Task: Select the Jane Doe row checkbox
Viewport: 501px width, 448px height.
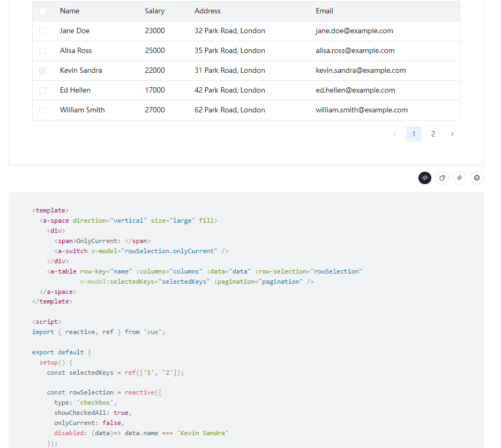Action: pyautogui.click(x=42, y=31)
